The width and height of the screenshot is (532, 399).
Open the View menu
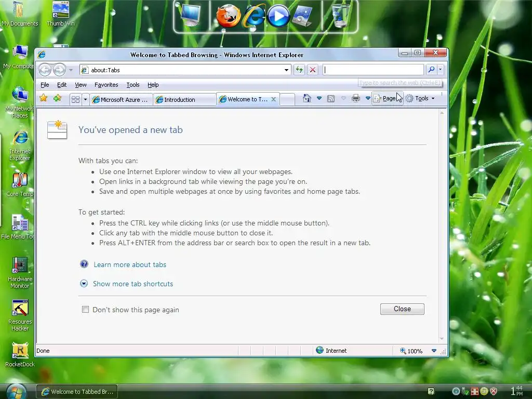(81, 85)
